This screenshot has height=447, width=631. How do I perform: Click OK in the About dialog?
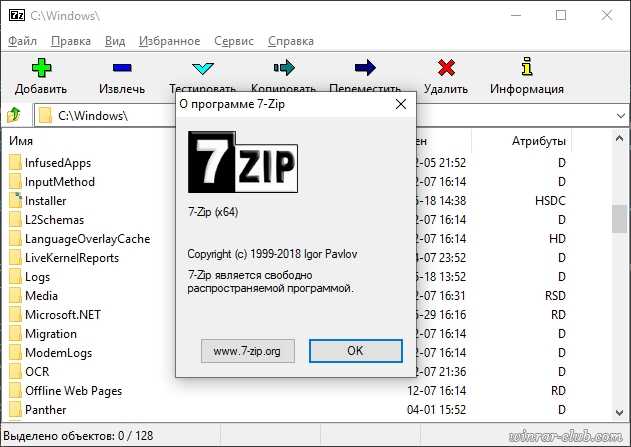[356, 351]
